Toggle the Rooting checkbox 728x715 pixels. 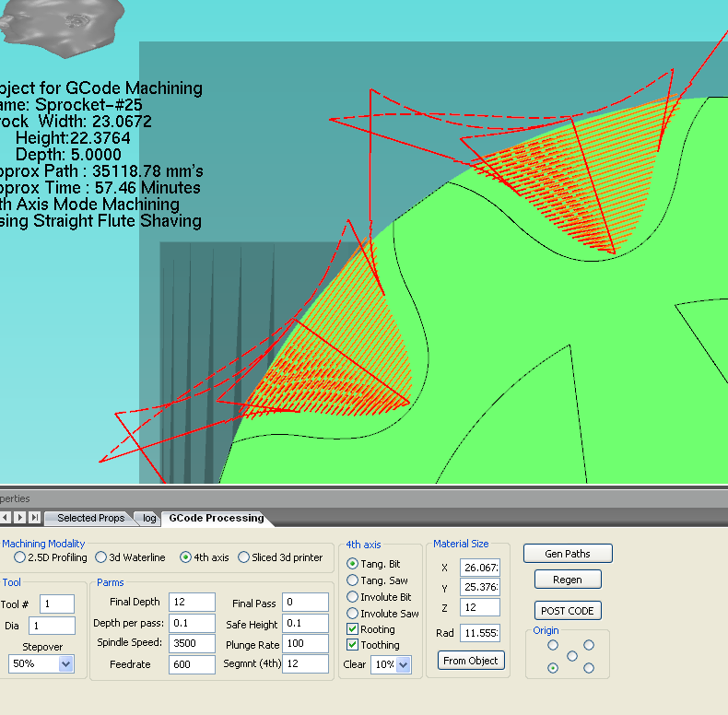click(353, 629)
